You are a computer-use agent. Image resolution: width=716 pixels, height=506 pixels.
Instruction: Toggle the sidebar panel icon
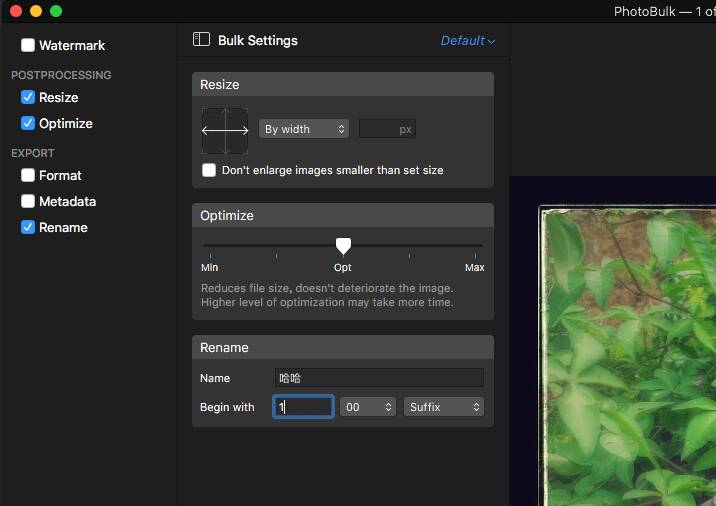point(201,40)
